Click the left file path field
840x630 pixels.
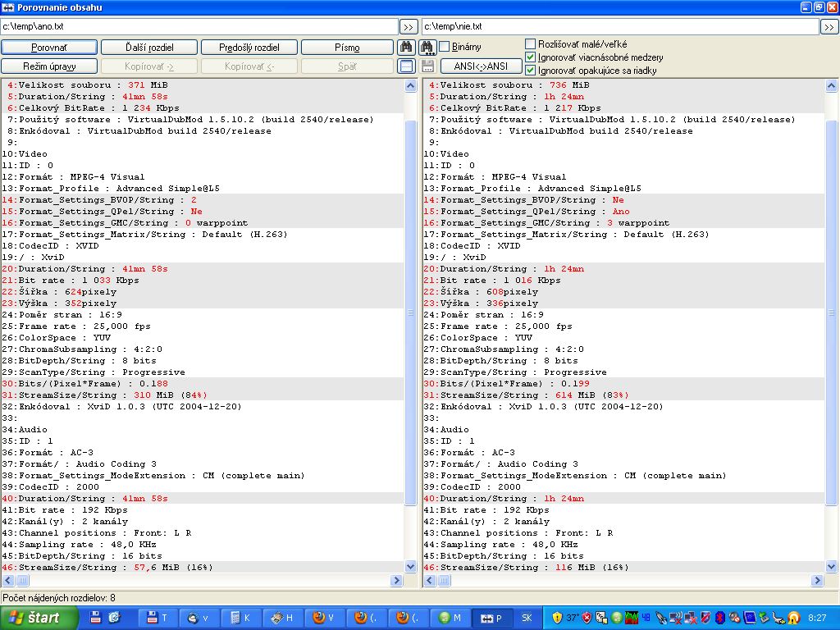coord(199,27)
